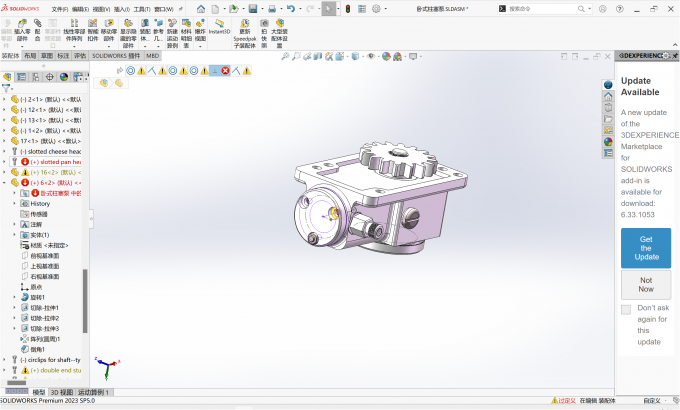
Task: Switch to the SOLIDWORKS 插件 tab
Action: (x=116, y=56)
